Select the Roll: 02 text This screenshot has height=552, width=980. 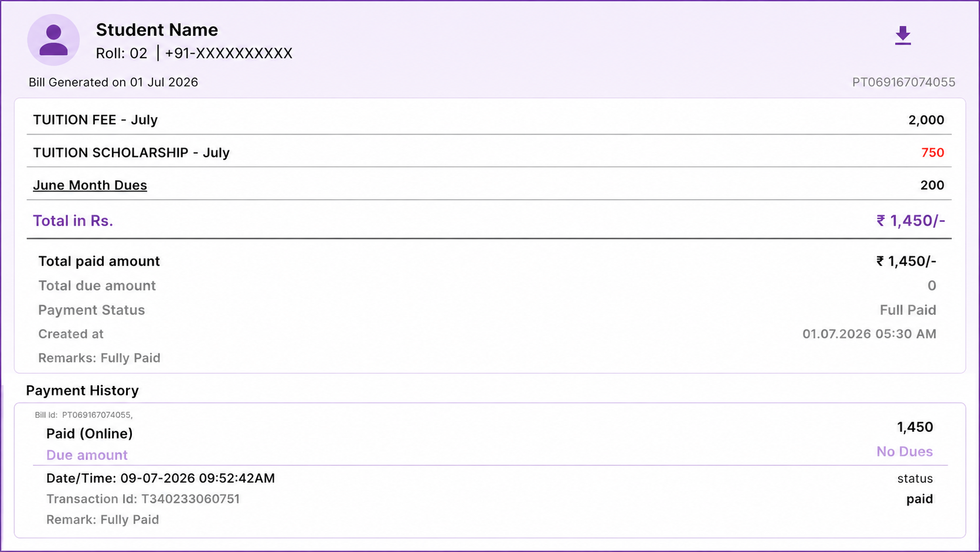coord(121,53)
